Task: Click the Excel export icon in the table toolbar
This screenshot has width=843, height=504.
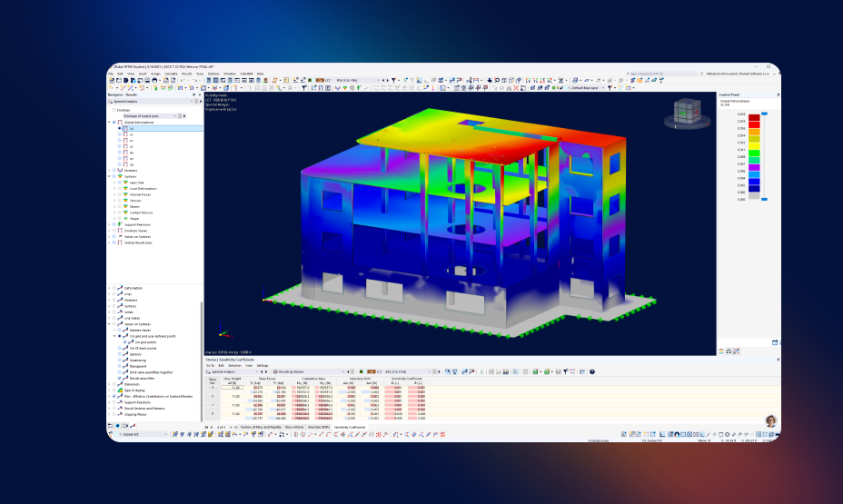Action: click(x=535, y=371)
